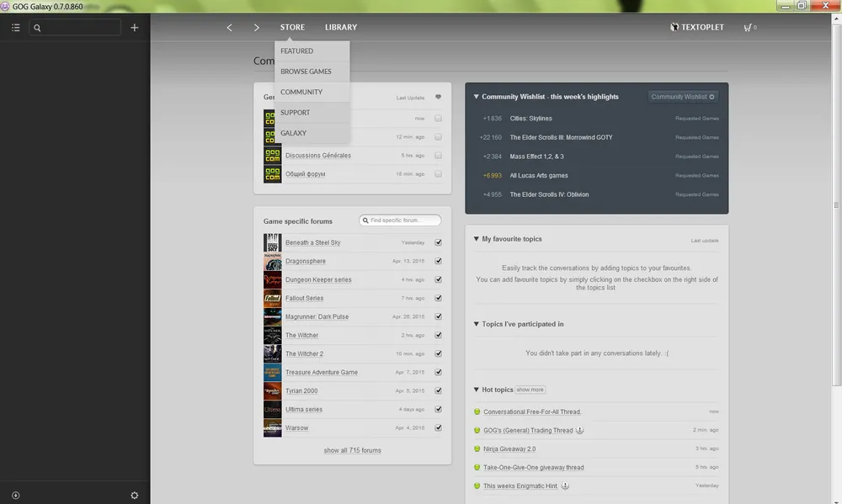Image resolution: width=842 pixels, height=504 pixels.
Task: Click the list view icon in sidebar
Action: tap(15, 28)
